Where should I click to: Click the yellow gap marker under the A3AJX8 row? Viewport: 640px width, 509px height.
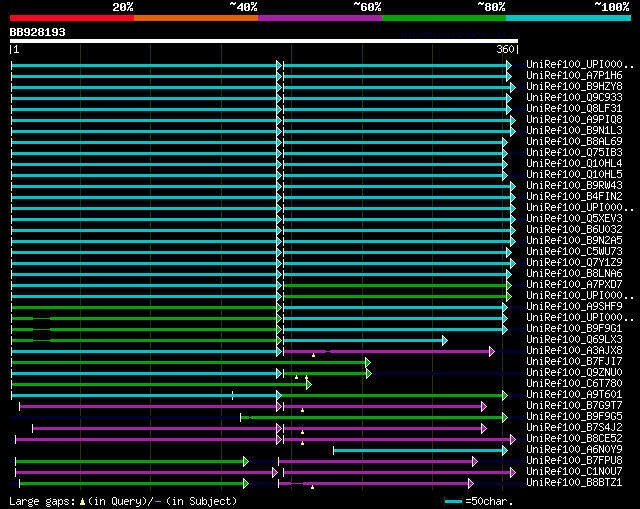coord(313,356)
